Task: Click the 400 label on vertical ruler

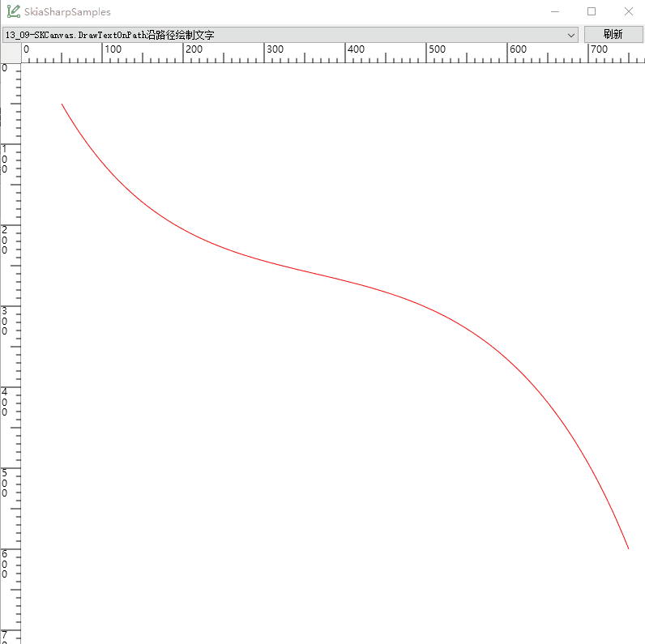Action: pos(4,402)
